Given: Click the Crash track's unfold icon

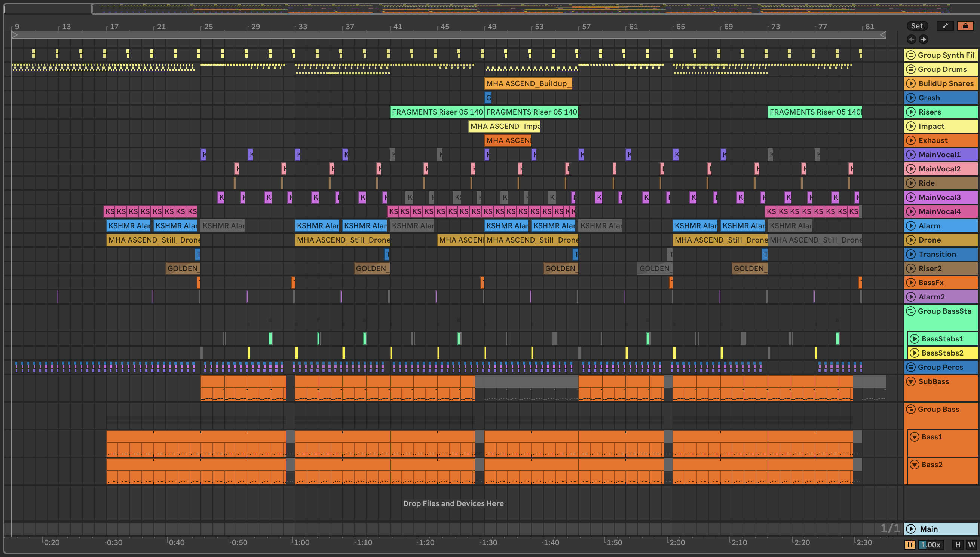Looking at the screenshot, I should point(911,98).
